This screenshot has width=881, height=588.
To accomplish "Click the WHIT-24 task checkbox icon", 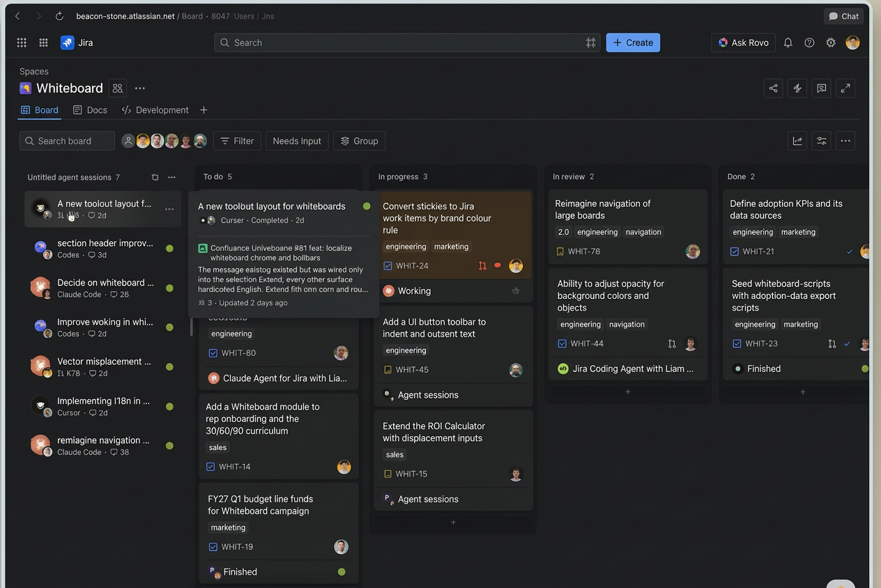I will tap(388, 266).
